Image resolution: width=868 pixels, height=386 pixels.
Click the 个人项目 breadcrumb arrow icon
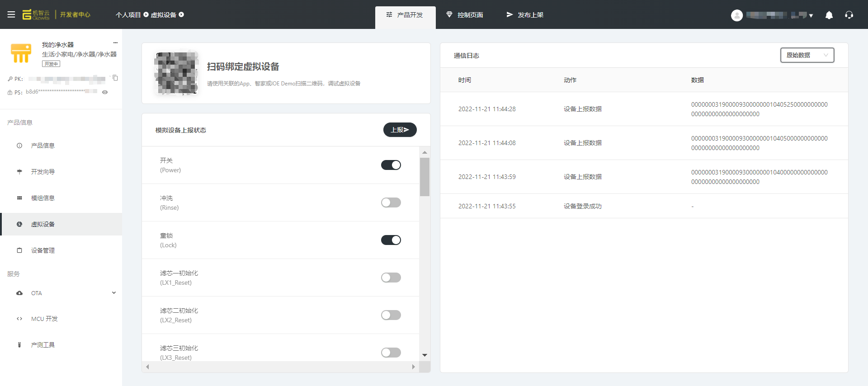tap(146, 14)
